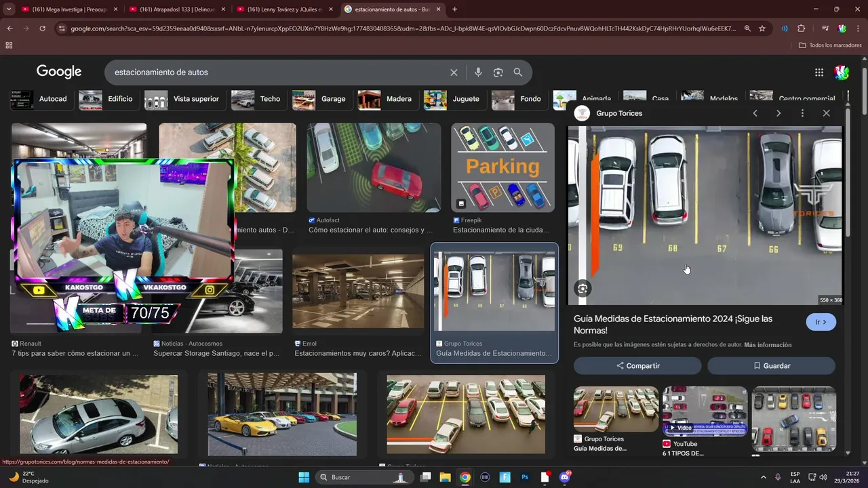868x488 pixels.
Task: Open the Emol underground garage image result
Action: [x=358, y=291]
